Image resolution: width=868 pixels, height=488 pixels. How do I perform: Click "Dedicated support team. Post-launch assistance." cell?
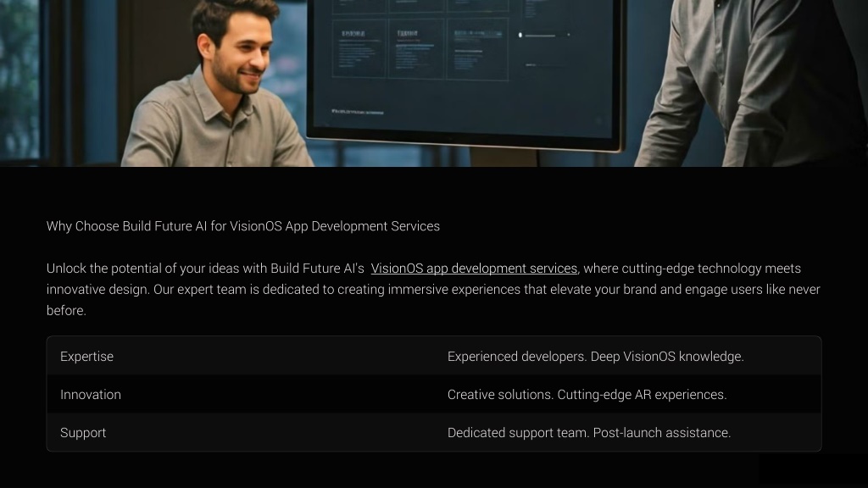point(628,432)
